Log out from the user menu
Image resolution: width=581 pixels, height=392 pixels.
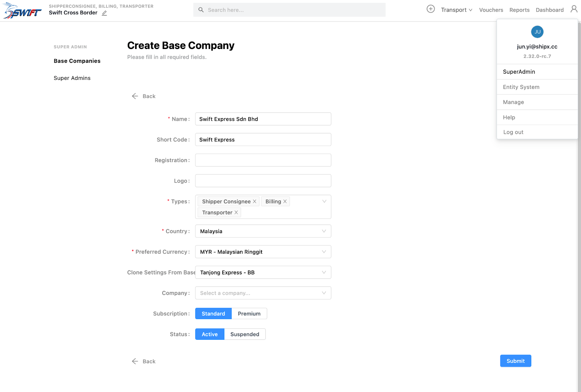tap(537, 132)
